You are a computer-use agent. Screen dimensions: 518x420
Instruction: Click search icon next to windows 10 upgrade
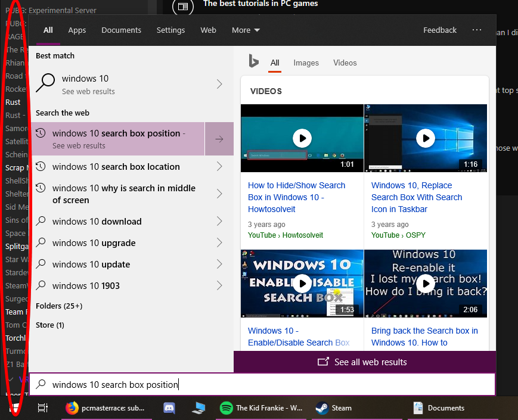pyautogui.click(x=41, y=242)
